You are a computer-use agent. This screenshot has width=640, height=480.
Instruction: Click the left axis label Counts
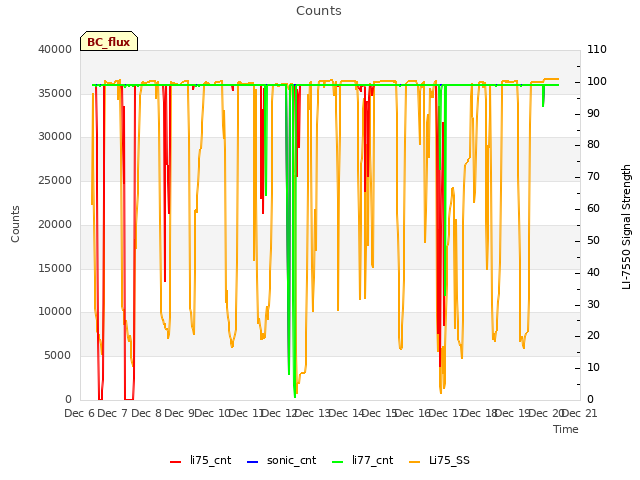click(15, 224)
